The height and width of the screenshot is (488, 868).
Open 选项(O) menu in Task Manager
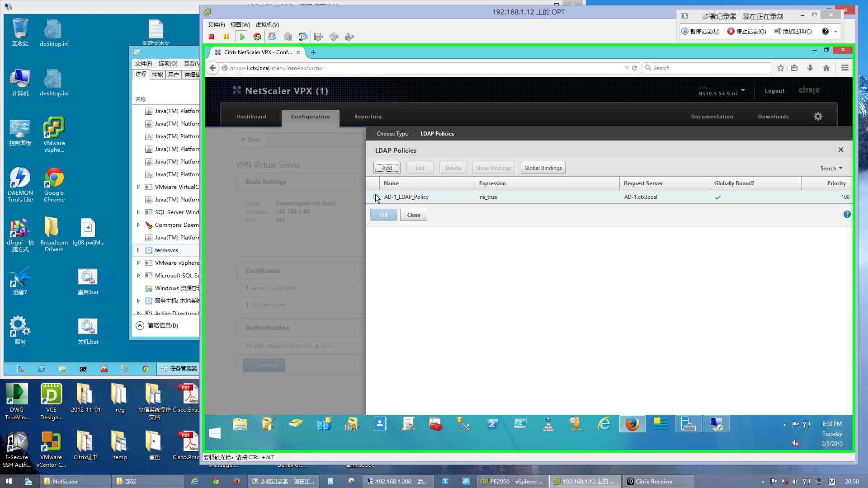pyautogui.click(x=168, y=64)
